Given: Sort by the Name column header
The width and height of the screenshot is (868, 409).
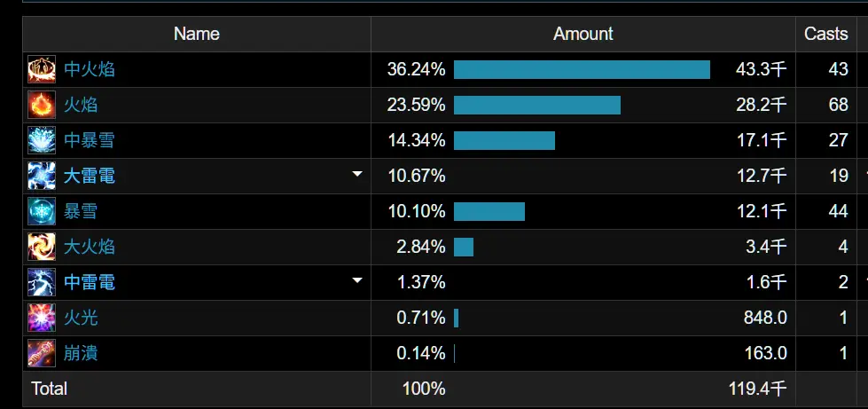Looking at the screenshot, I should click(x=196, y=34).
